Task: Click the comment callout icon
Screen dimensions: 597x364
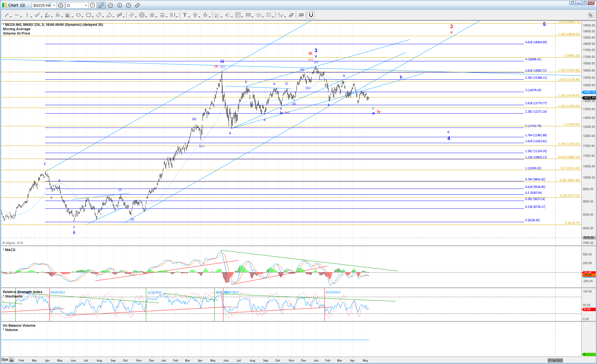Action: click(x=301, y=15)
